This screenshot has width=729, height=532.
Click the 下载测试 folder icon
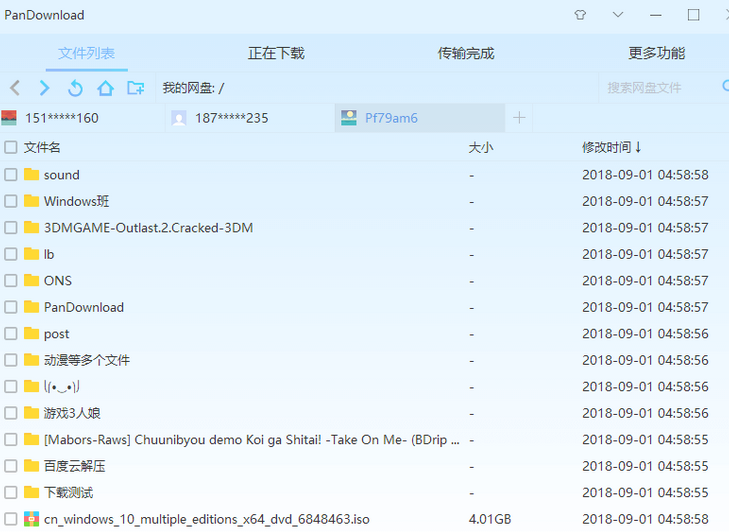point(31,492)
